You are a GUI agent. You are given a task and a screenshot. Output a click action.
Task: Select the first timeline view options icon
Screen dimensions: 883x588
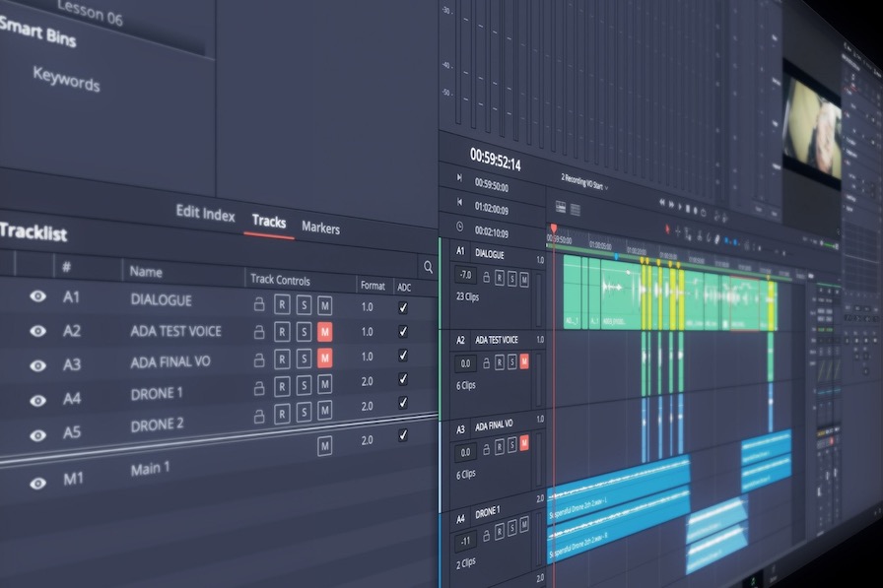(561, 207)
